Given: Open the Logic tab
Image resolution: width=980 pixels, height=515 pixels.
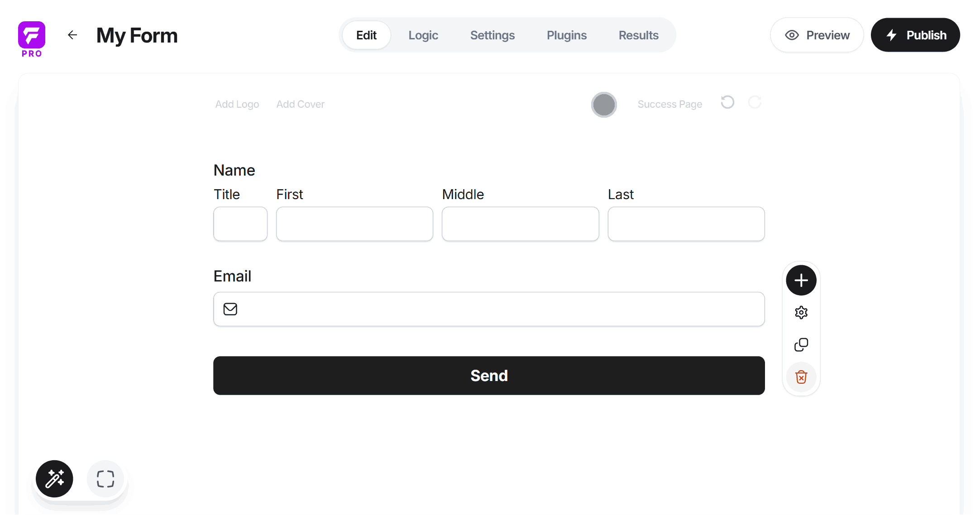Looking at the screenshot, I should point(423,35).
